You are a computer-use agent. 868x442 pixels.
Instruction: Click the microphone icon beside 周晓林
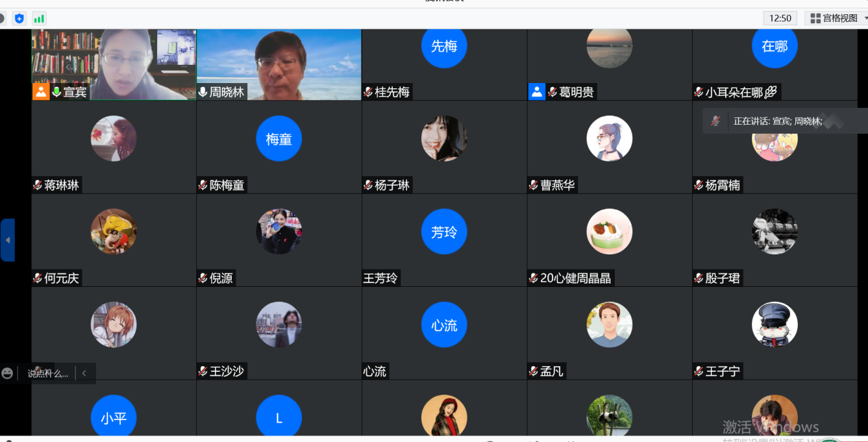tap(203, 92)
